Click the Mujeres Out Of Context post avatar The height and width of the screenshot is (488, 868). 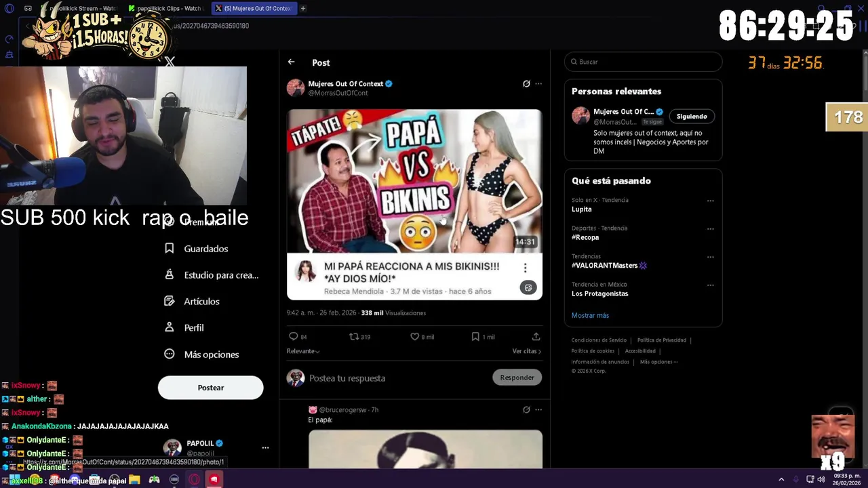(x=295, y=87)
